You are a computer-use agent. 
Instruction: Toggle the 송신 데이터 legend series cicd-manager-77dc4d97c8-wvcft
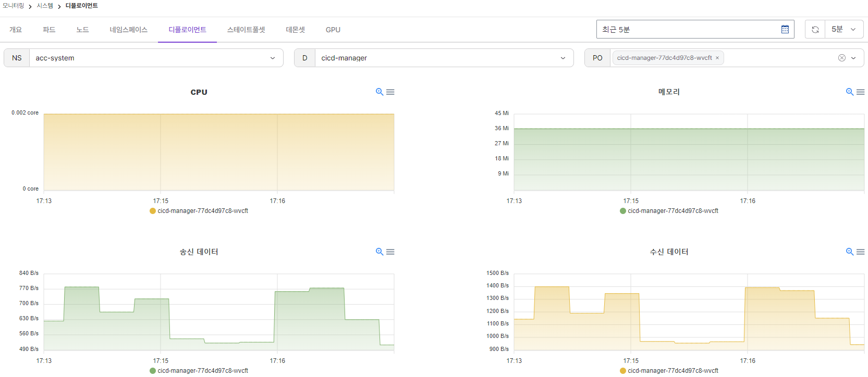199,371
